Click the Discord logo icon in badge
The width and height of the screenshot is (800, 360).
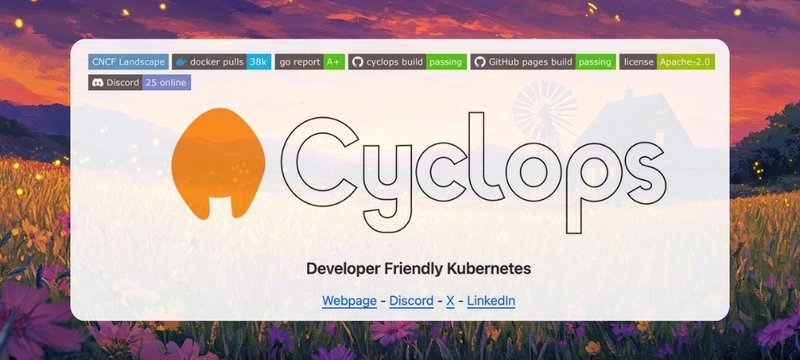[x=97, y=83]
